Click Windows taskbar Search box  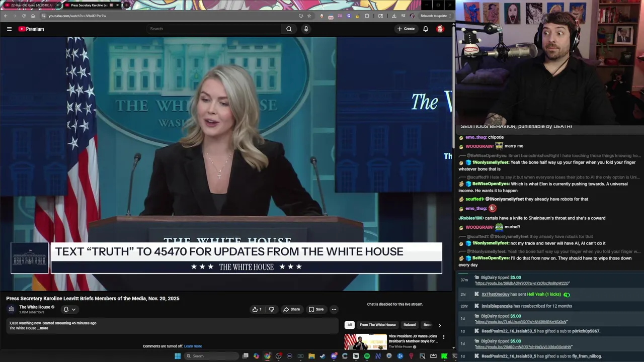(210, 356)
